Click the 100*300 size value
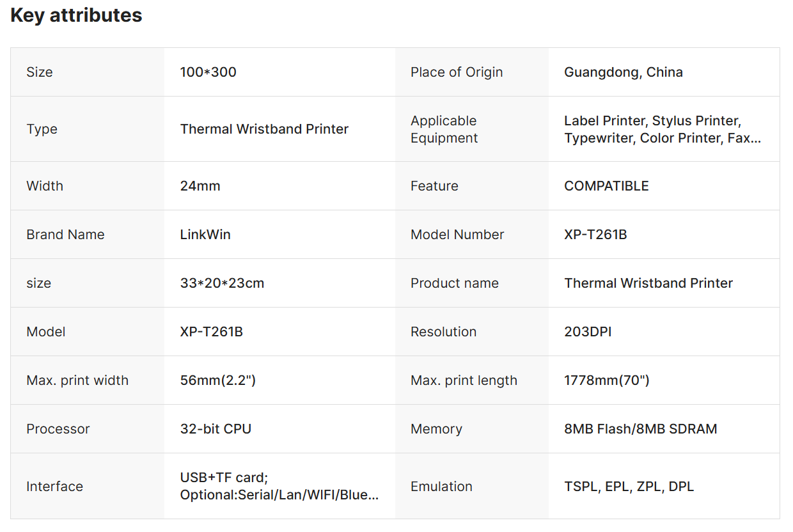 tap(208, 72)
